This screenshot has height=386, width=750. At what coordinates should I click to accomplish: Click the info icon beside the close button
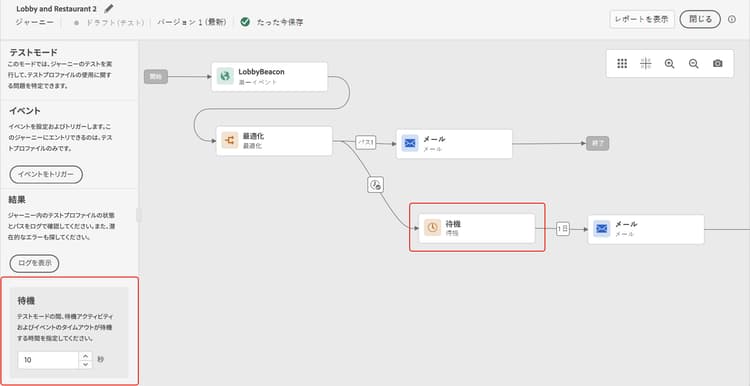click(732, 20)
